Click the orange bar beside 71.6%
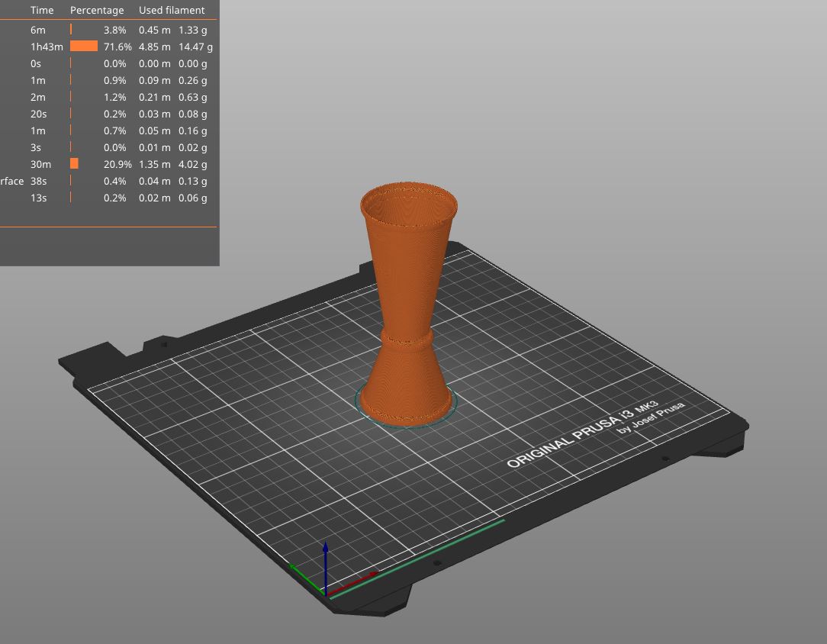This screenshot has height=644, width=827. click(x=84, y=47)
